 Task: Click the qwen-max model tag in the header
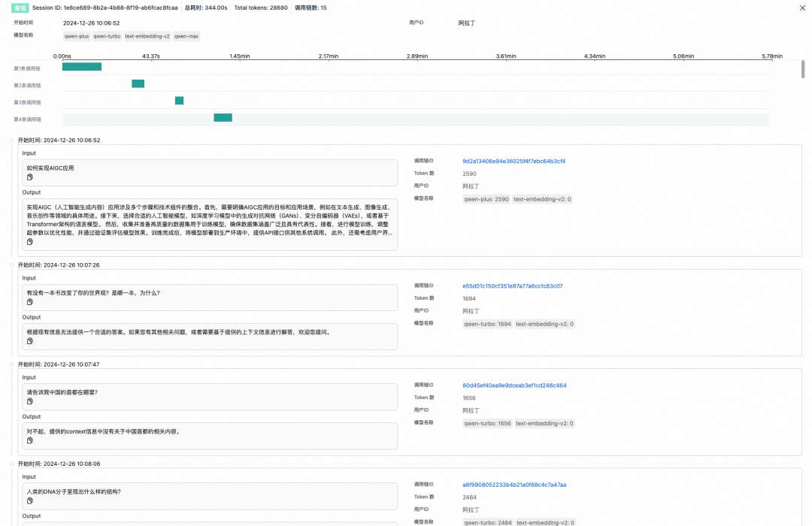[x=186, y=36]
